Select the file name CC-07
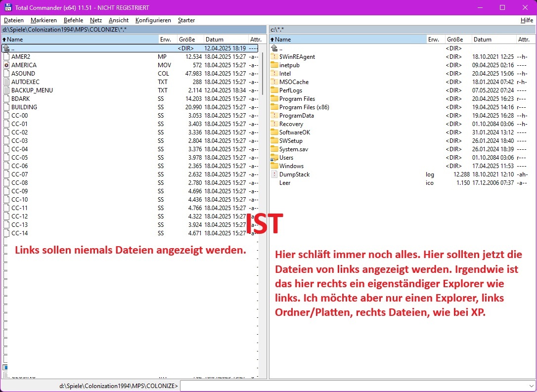Image resolution: width=537 pixels, height=392 pixels. tap(19, 174)
